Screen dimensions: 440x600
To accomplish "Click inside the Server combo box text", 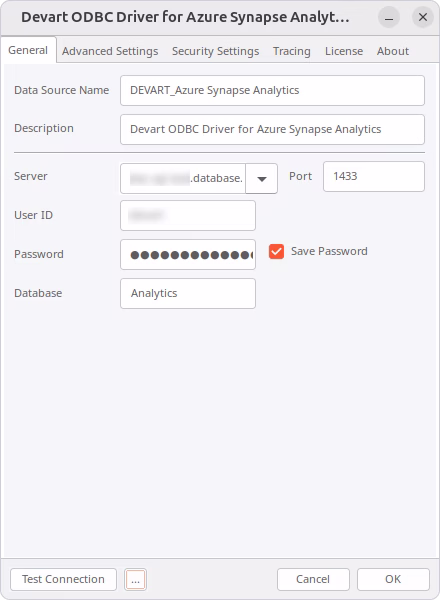I will [183, 178].
